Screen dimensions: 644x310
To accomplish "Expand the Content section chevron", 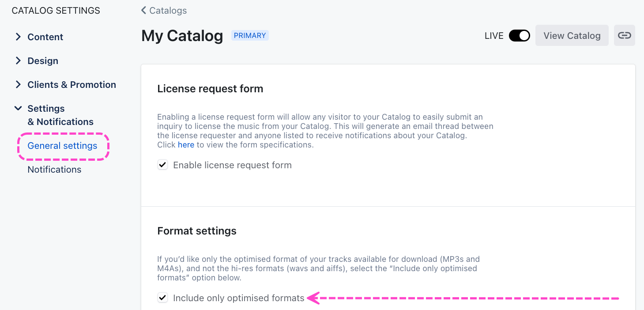I will 18,37.
